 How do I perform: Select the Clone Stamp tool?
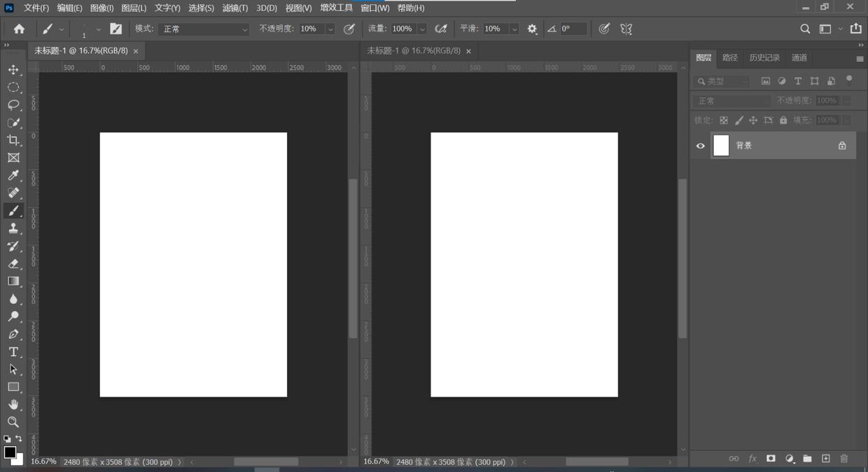click(13, 228)
